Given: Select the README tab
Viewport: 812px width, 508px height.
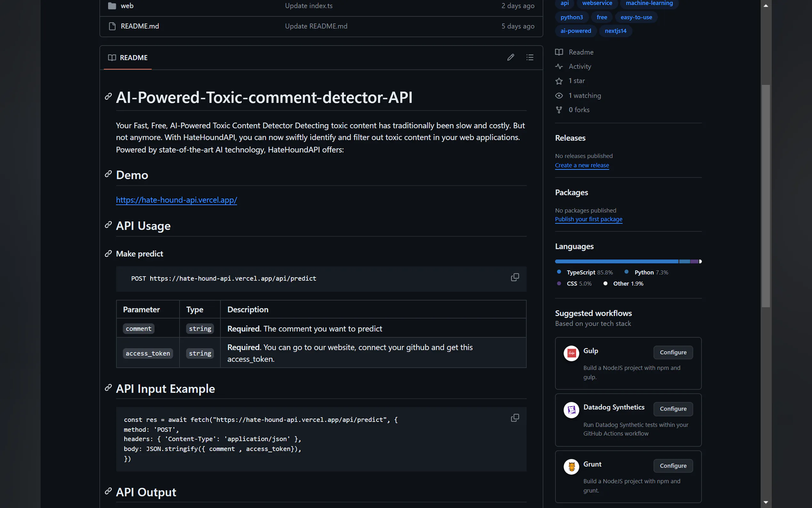Looking at the screenshot, I should click(128, 58).
